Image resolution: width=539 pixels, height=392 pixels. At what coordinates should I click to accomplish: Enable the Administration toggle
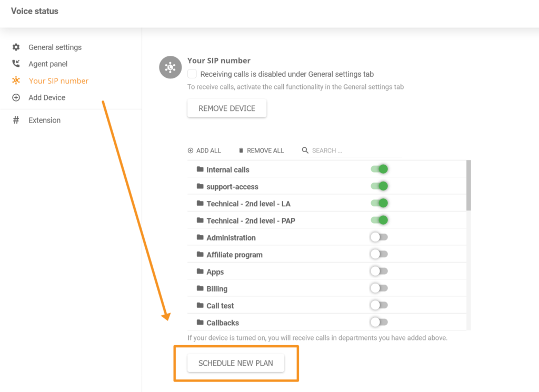378,237
